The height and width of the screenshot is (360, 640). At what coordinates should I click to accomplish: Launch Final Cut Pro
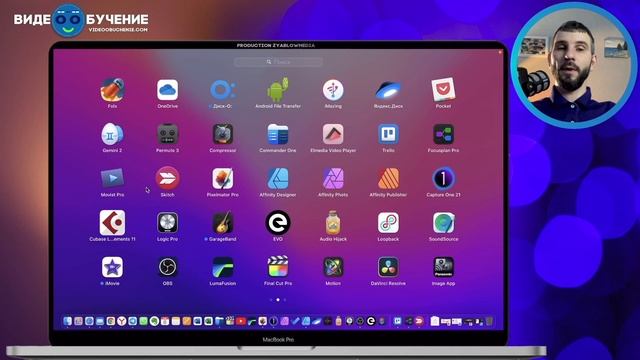click(278, 267)
